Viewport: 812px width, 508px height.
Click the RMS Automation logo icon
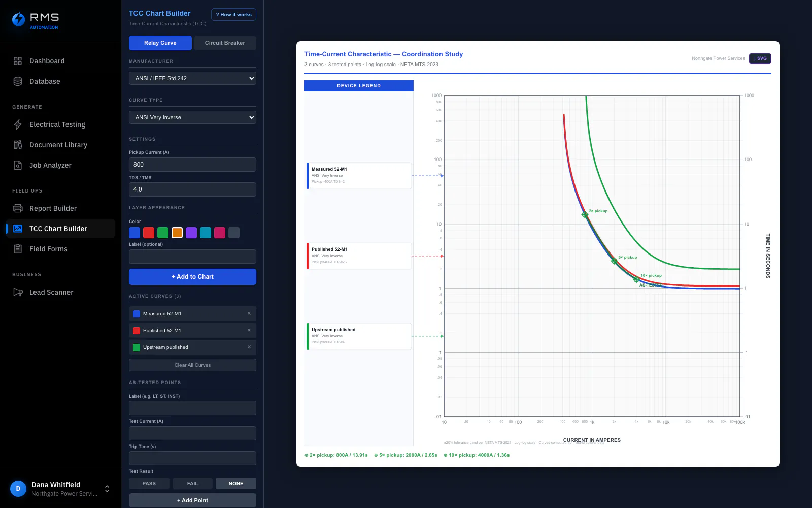19,19
